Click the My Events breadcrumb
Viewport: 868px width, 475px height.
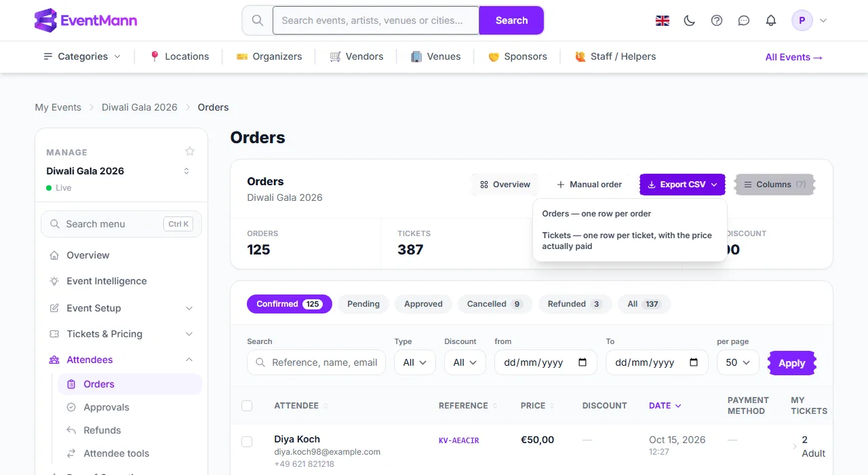(58, 107)
